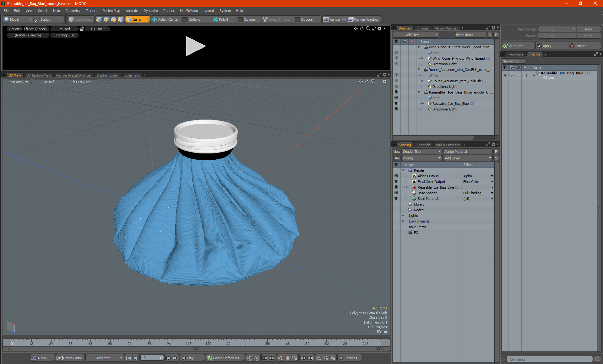The width and height of the screenshot is (603, 364).
Task: Toggle visibility of Final Color Output layer
Action: pos(396,182)
